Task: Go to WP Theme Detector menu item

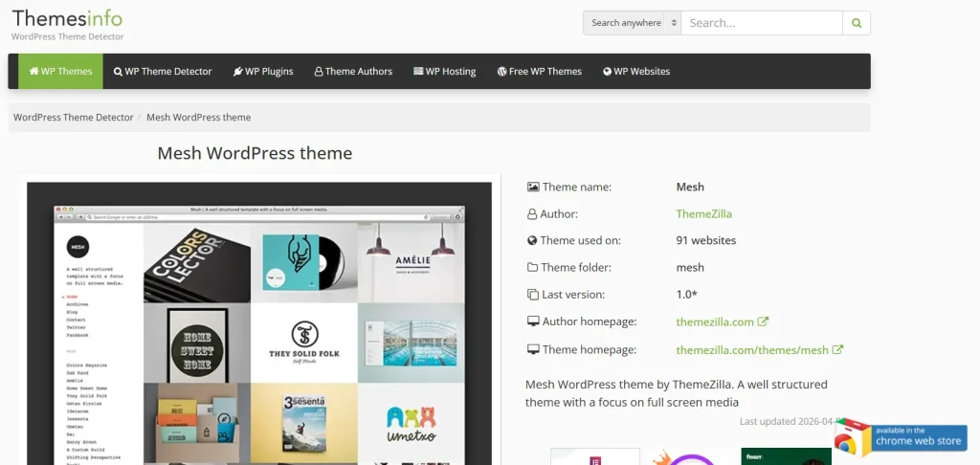Action: coord(163,71)
